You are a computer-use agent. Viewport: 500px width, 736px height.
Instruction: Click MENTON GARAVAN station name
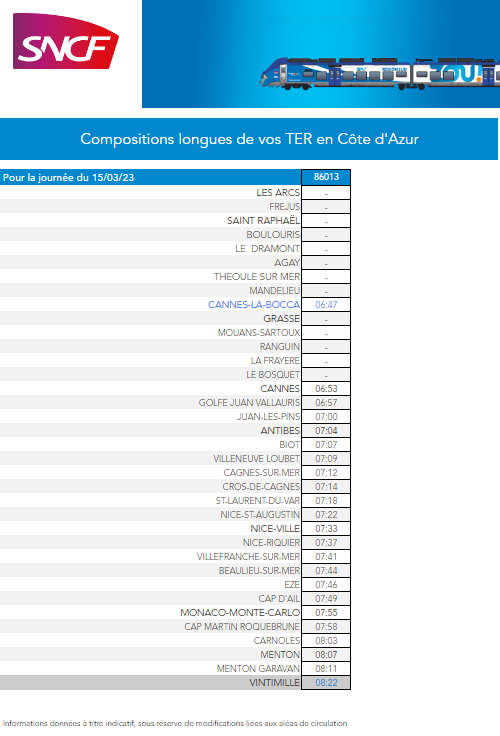click(258, 668)
